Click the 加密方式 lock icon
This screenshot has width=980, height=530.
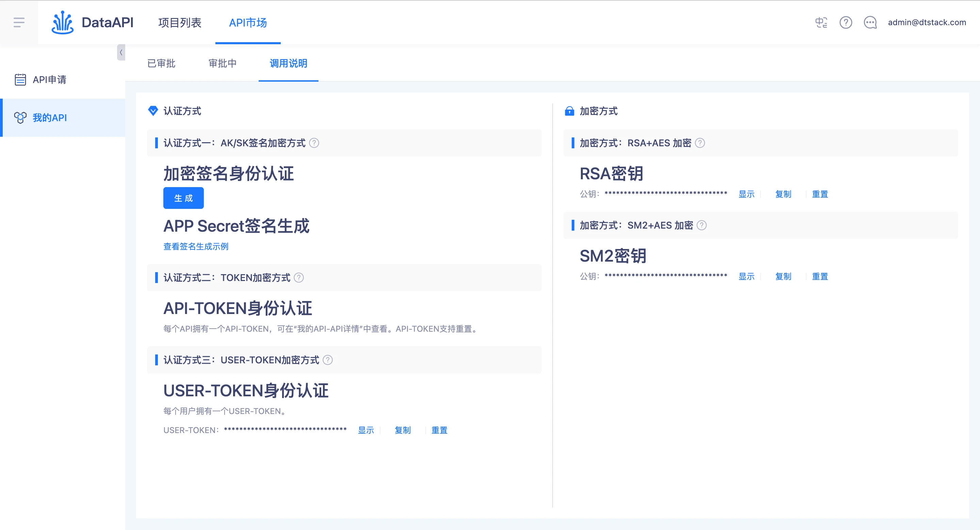tap(569, 111)
